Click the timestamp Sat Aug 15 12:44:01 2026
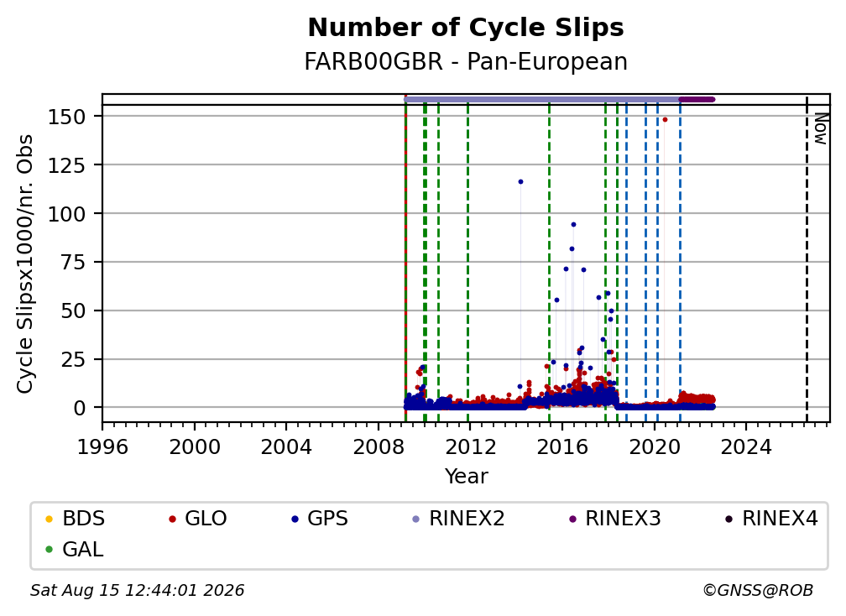This screenshot has width=846, height=616. [x=137, y=590]
